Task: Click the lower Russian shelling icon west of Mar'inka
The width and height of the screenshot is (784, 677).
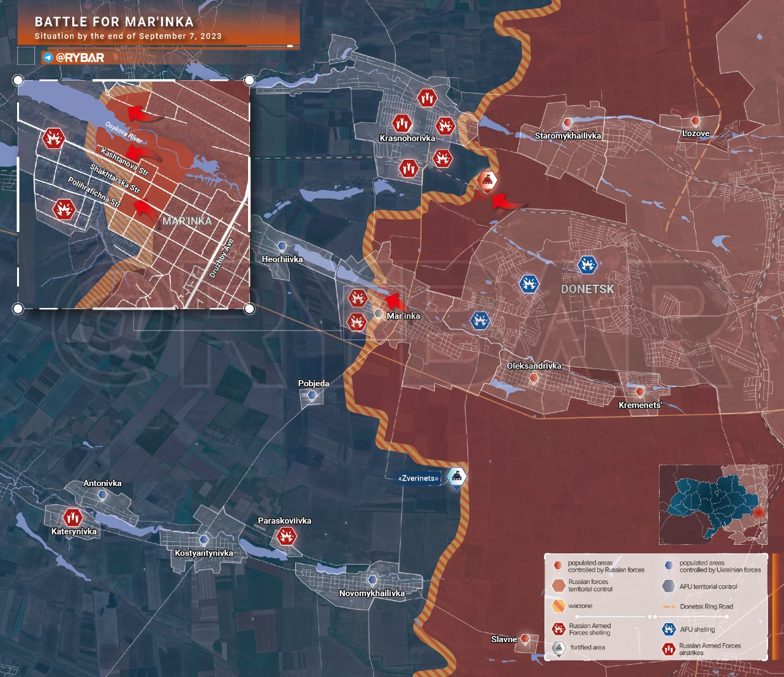Action: click(x=356, y=322)
